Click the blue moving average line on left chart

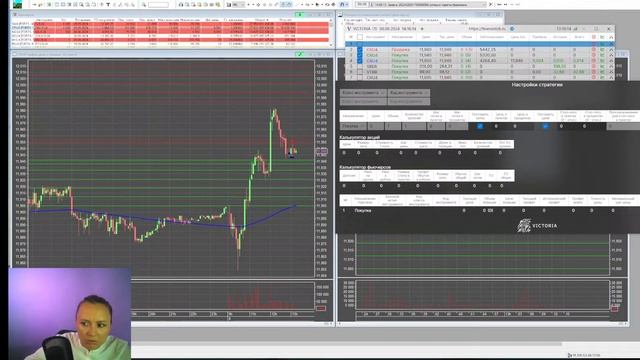click(x=163, y=220)
